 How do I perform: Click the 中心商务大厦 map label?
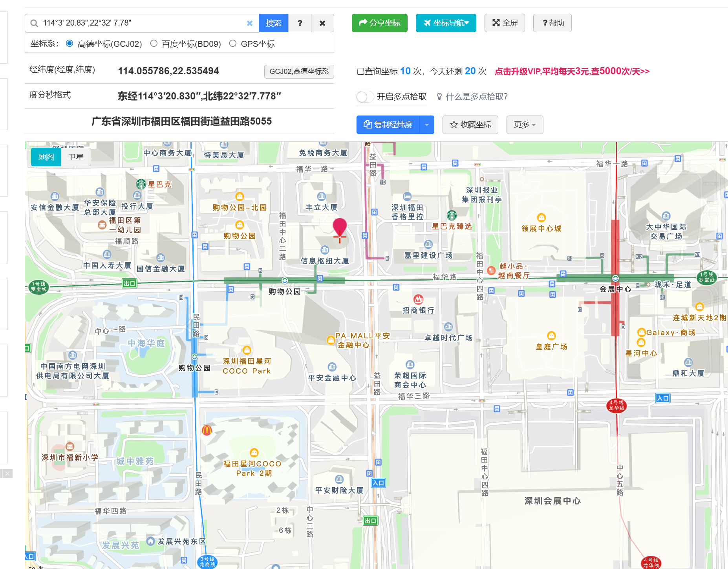click(167, 153)
